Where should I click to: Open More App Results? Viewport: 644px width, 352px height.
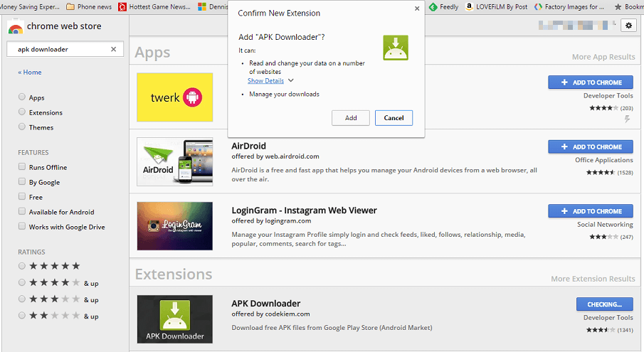coord(603,57)
